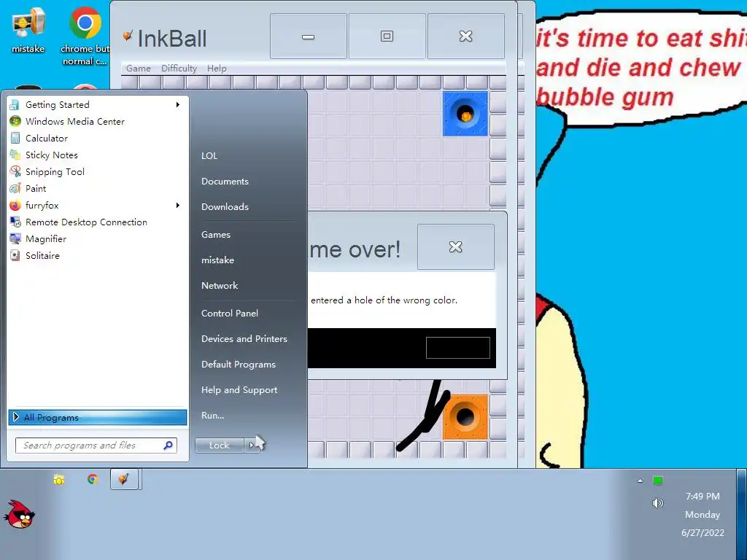
Task: Open the InkBall Difficulty menu
Action: (x=179, y=68)
